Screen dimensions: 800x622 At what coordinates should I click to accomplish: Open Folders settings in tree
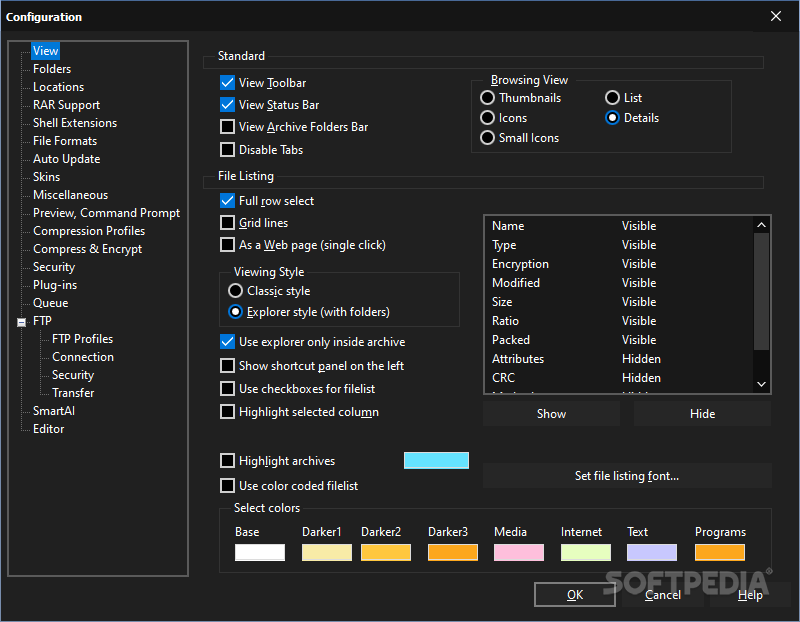(x=52, y=69)
